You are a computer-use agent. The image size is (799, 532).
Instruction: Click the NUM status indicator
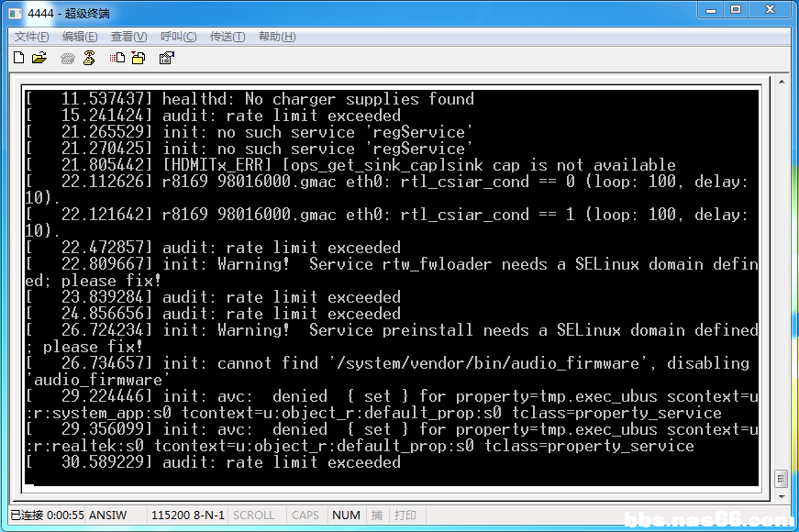(x=346, y=515)
